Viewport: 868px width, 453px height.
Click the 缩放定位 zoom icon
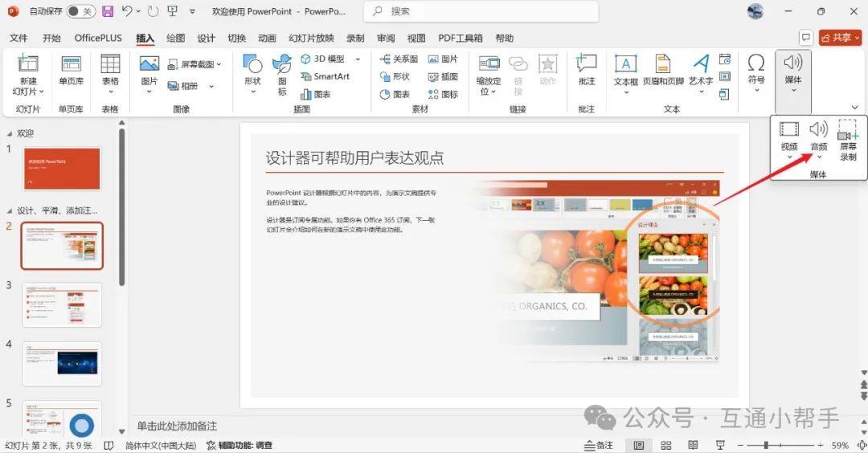click(x=489, y=63)
